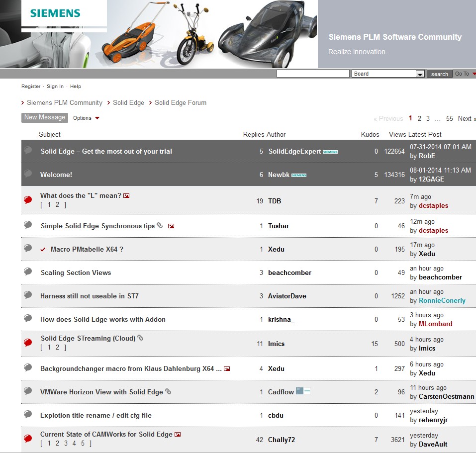This screenshot has width=476, height=453.
Task: Click image icon on Current State of CAMWorks thread
Action: [178, 434]
